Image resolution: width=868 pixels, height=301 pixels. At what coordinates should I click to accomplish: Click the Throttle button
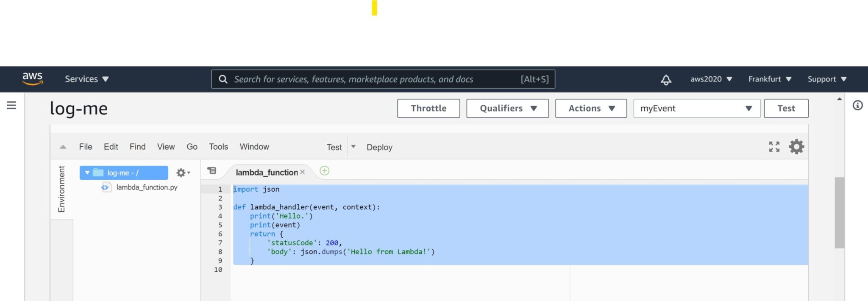(428, 108)
